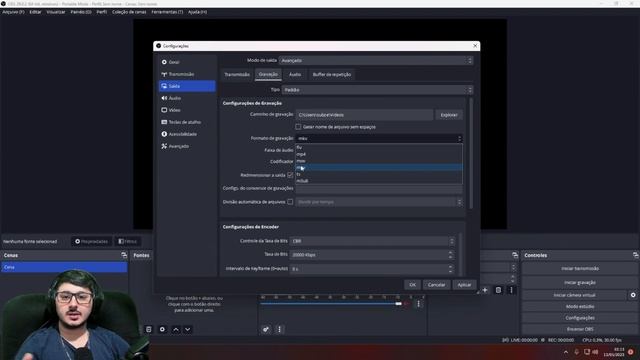Screen dimensions: 640x360
Task: Click Iniciar gravação in Controles panel
Action: pyautogui.click(x=580, y=282)
